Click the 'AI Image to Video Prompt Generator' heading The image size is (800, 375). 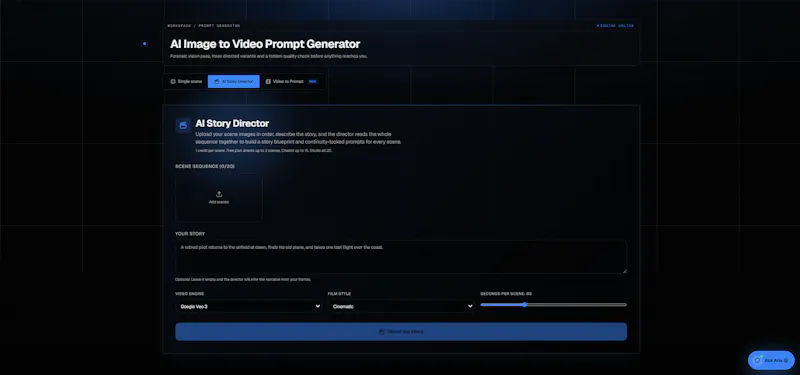click(x=265, y=44)
